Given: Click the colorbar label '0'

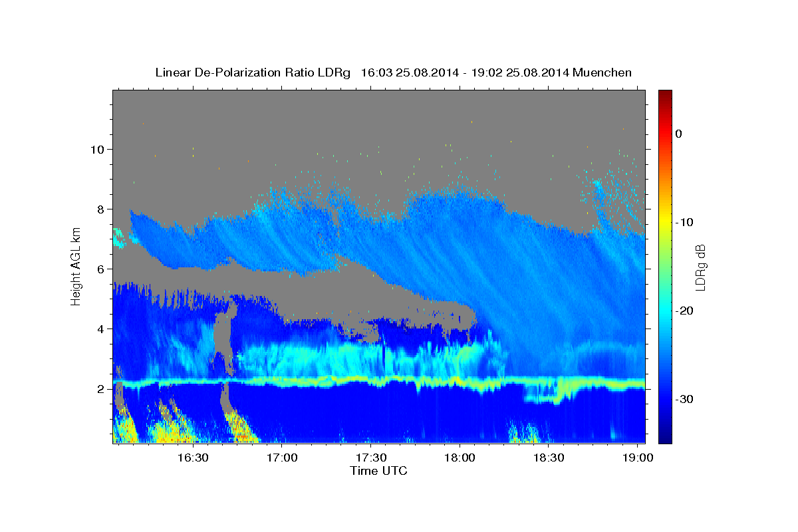Looking at the screenshot, I should coord(679,134).
